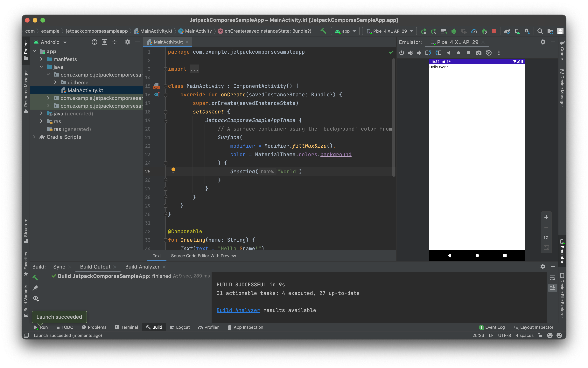Toggle the Build view eye filter icon
Screen dimensions: 588x368
(x=36, y=298)
